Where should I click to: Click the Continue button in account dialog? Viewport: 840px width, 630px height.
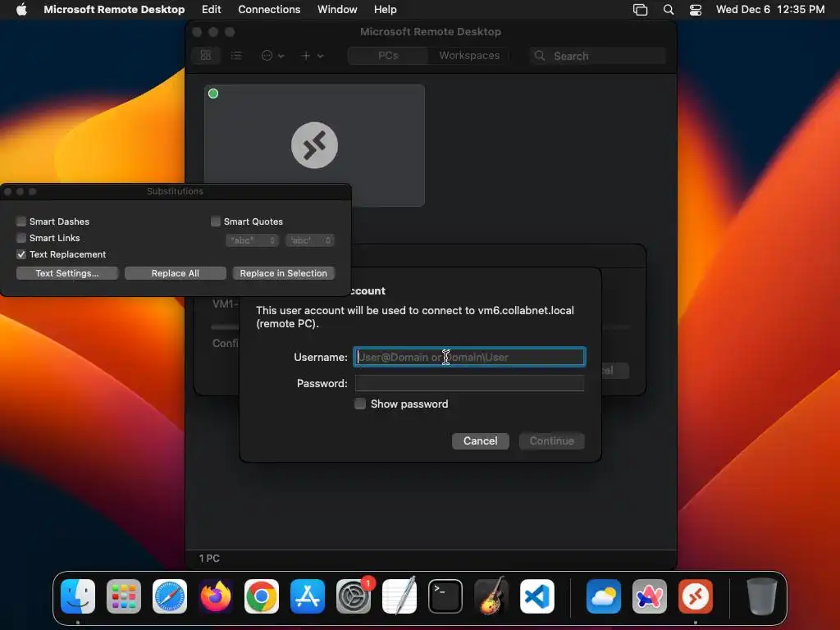click(552, 441)
